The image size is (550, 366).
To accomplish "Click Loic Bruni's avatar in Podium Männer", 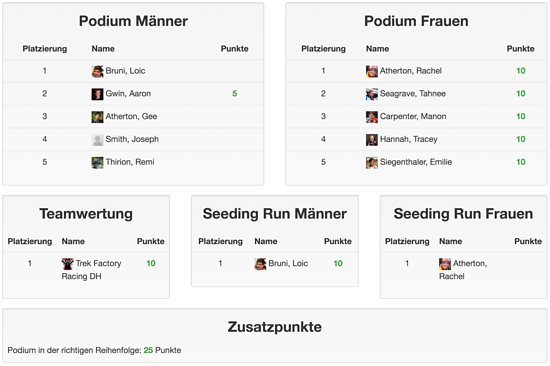I will point(97,71).
